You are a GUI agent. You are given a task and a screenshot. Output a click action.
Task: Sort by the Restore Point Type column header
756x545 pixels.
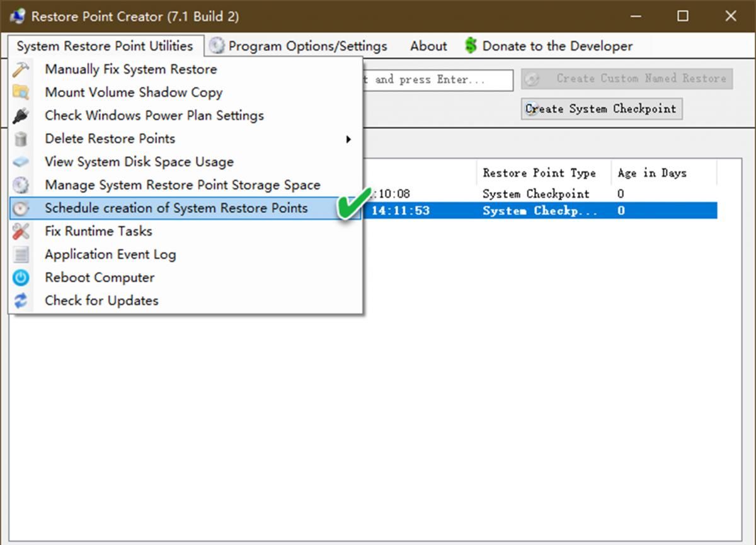544,173
